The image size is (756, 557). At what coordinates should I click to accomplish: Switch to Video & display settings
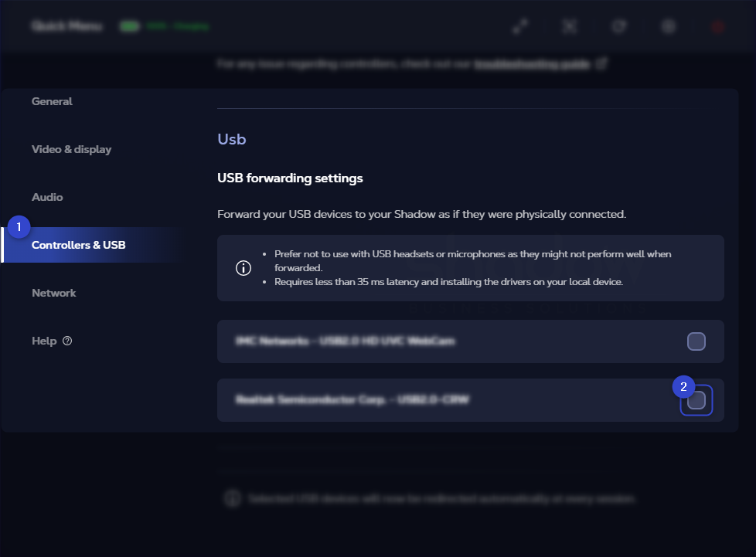(x=71, y=149)
